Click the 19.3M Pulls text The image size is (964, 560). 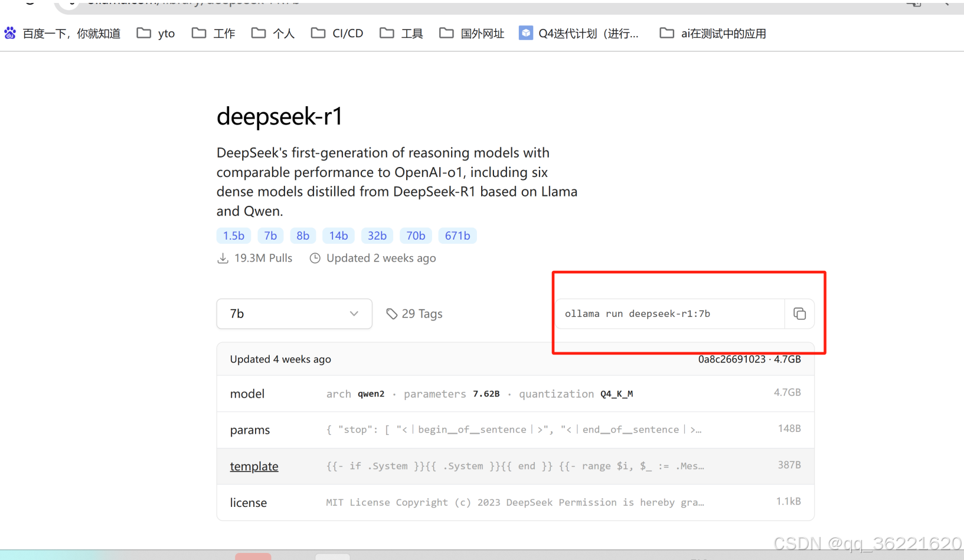coord(263,258)
